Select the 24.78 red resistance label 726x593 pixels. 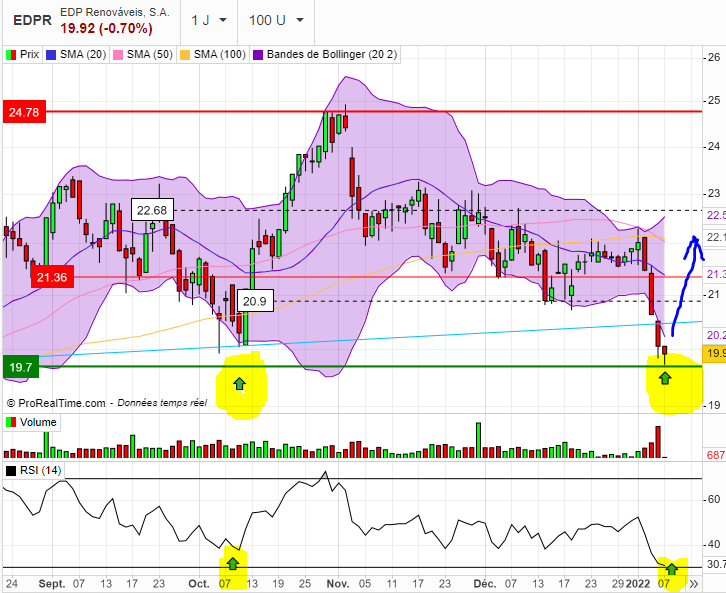coord(25,112)
